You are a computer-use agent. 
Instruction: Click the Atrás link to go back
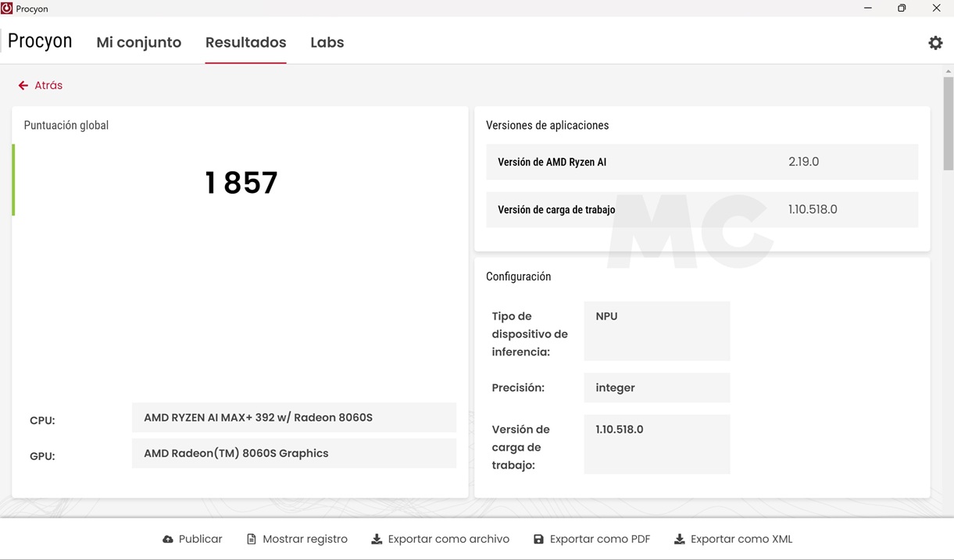point(48,84)
